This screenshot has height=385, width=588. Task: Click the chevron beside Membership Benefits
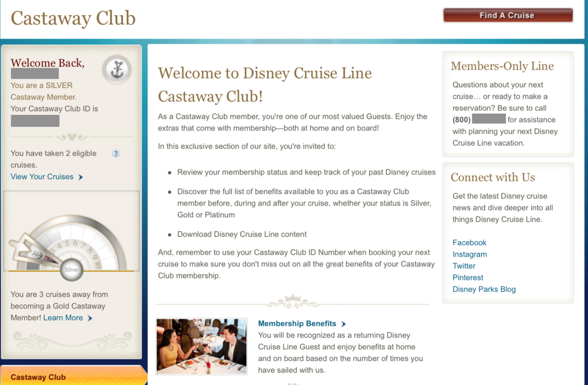(343, 324)
